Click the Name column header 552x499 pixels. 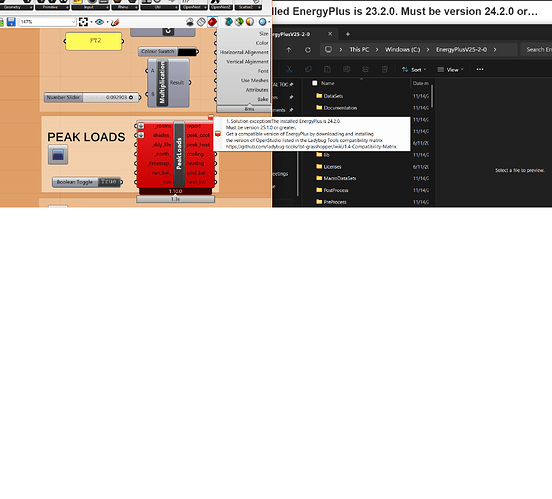328,83
